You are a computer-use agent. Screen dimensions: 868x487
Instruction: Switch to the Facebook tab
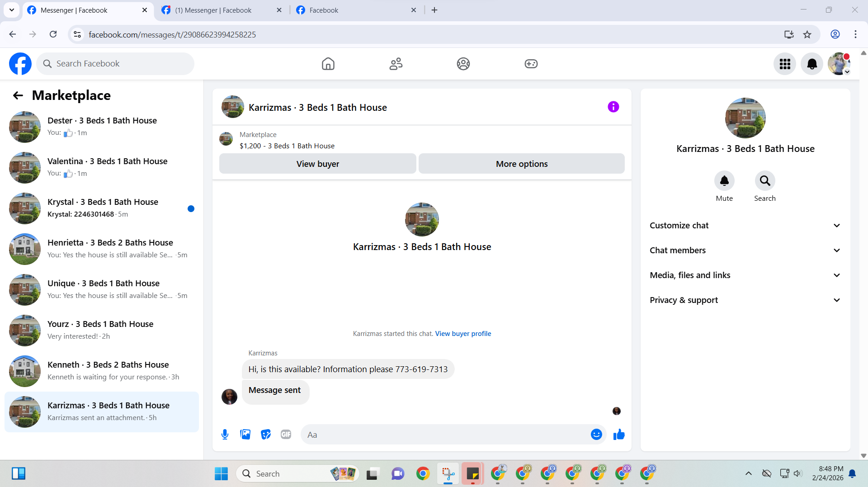pyautogui.click(x=356, y=10)
